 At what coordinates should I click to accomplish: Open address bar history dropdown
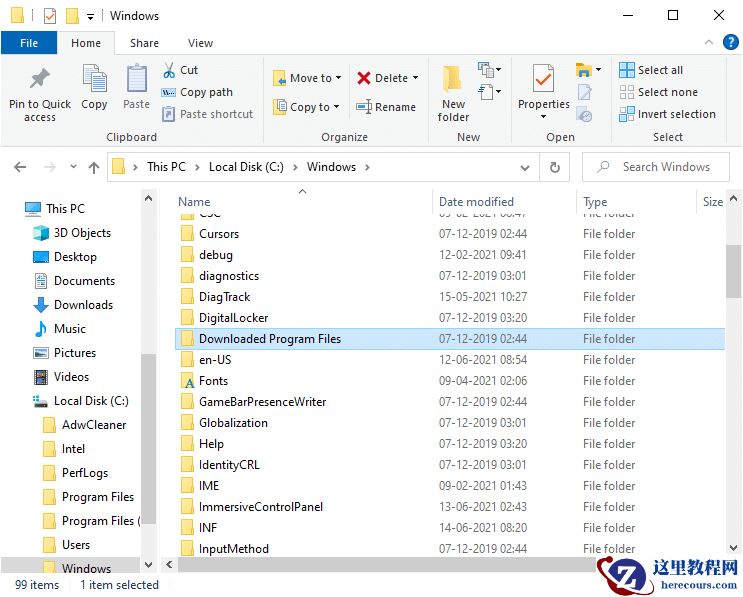pyautogui.click(x=525, y=168)
